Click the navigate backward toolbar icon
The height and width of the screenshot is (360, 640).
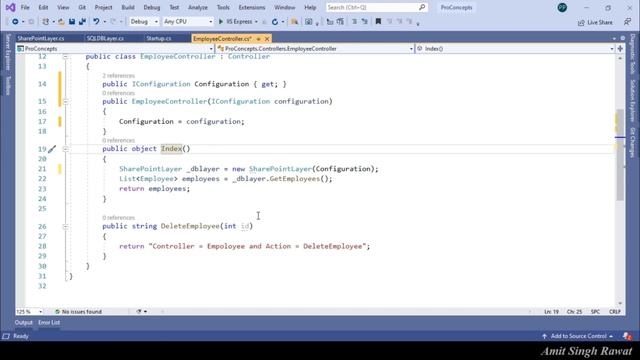point(15,22)
